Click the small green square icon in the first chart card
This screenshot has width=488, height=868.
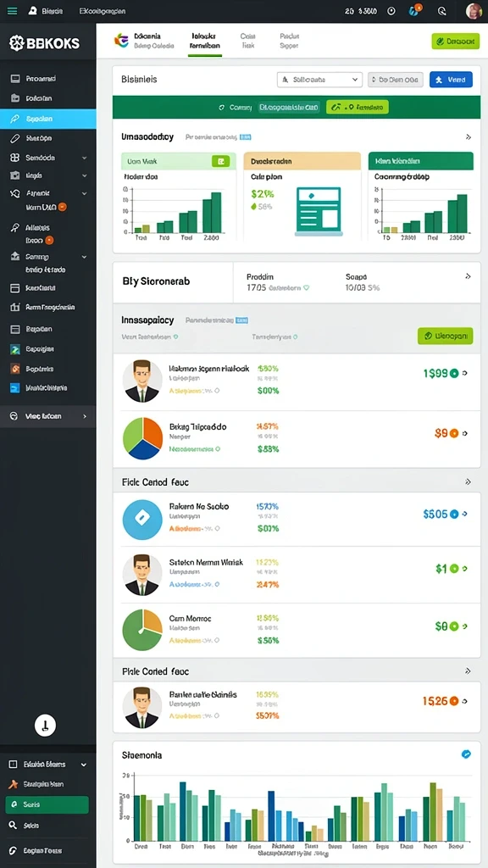click(220, 161)
